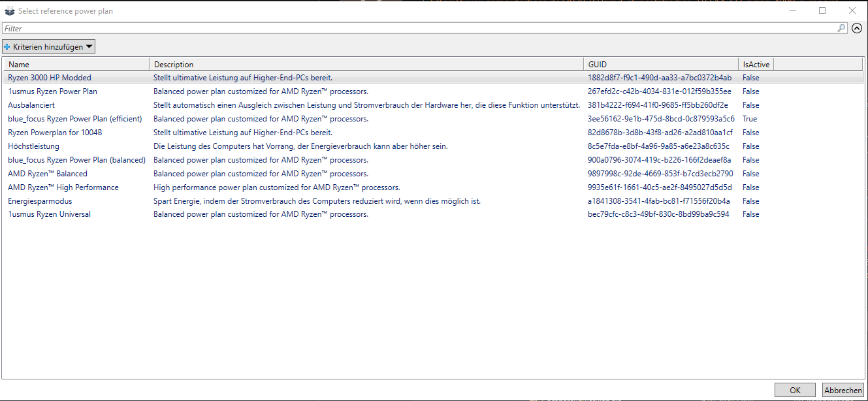Screen dimensions: 868x401
Task: Click the app icon in the title bar
Action: (x=10, y=11)
